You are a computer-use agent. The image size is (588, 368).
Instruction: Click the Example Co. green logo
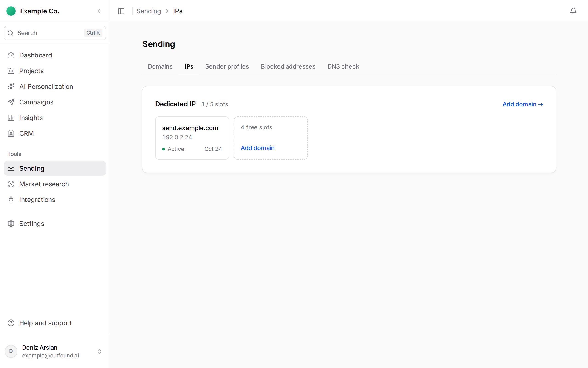pos(11,11)
